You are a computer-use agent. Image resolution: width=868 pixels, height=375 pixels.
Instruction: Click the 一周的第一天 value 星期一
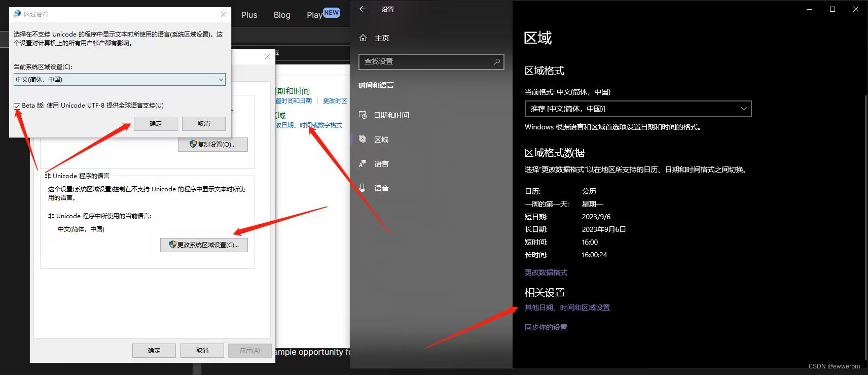point(593,204)
